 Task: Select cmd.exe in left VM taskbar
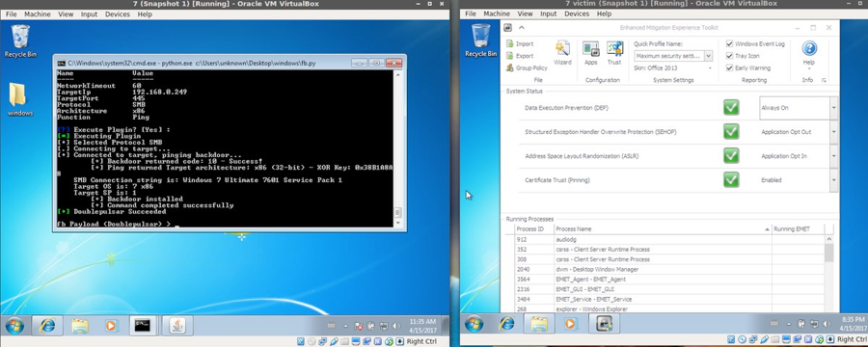tap(143, 326)
